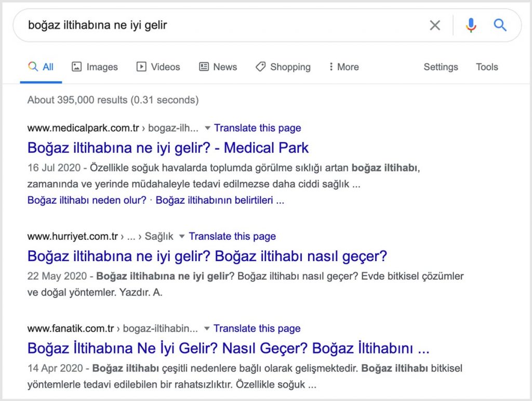532x401 pixels.
Task: Translate the fanatik.com.tr result page
Action: [257, 328]
